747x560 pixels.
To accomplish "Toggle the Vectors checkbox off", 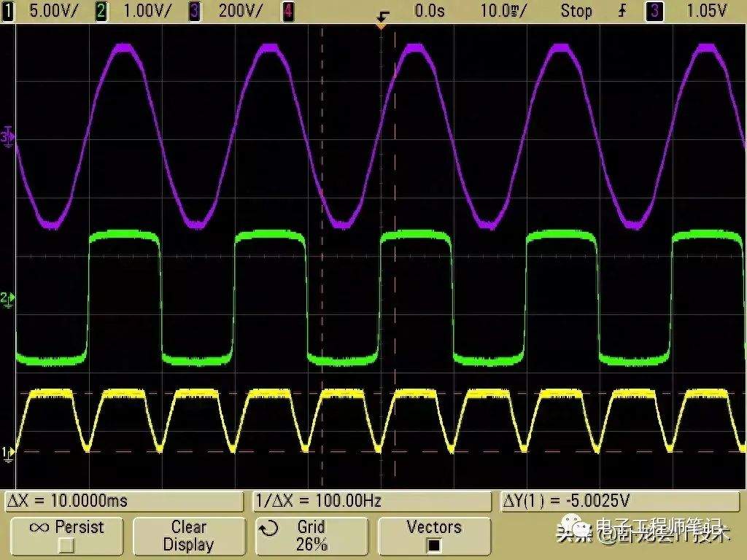I will (x=434, y=545).
